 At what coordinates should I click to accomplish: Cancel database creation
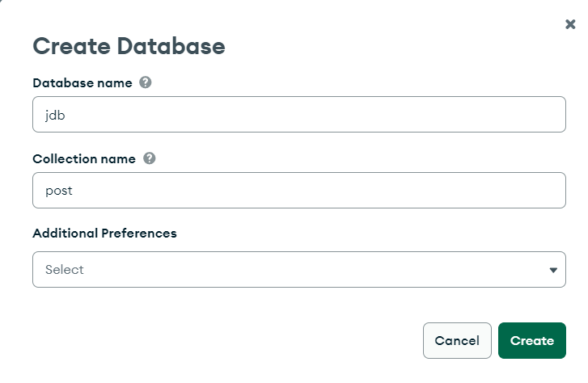click(x=457, y=341)
